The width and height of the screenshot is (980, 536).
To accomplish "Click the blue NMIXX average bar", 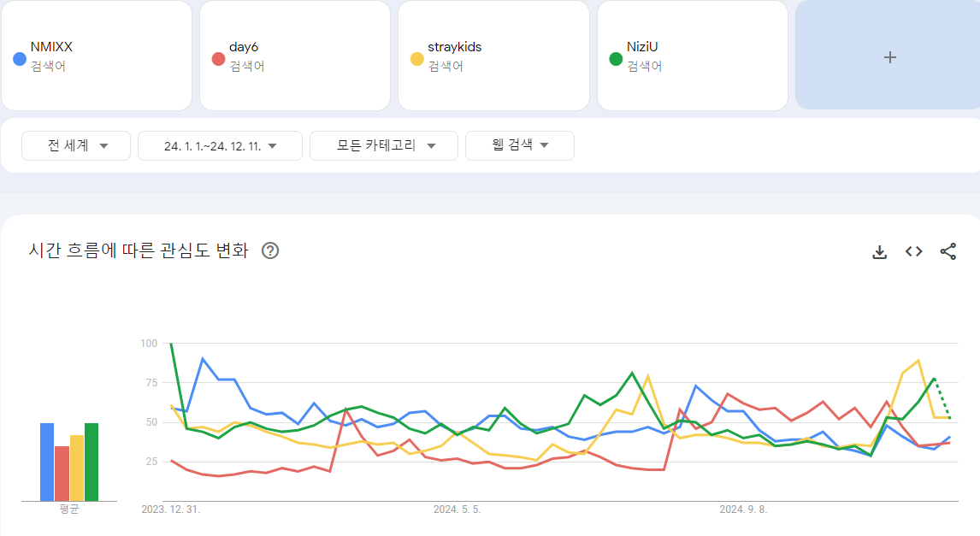I will tap(47, 462).
